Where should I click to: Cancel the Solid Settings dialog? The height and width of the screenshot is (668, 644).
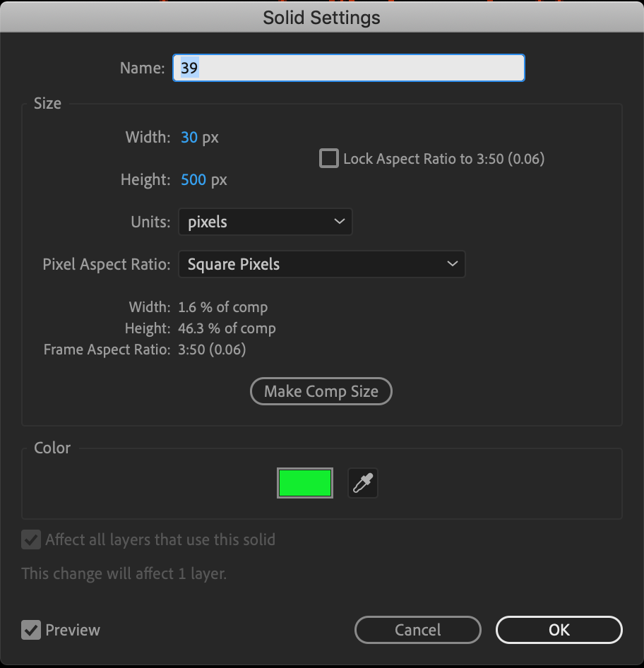(417, 630)
